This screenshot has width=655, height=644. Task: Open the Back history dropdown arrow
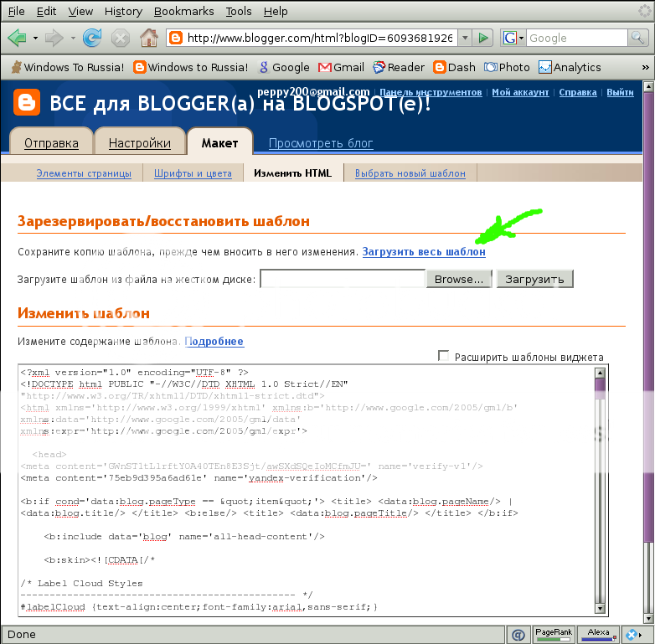click(35, 39)
